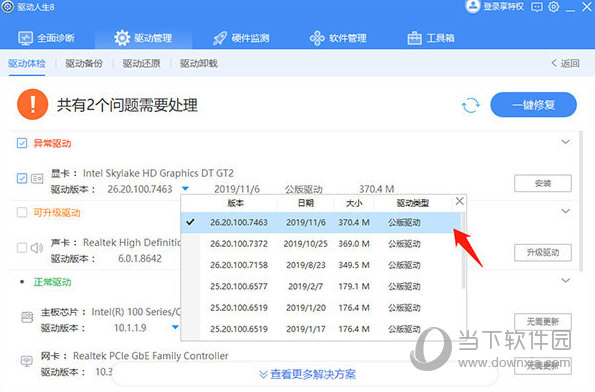Open the 软件管理 tab
The height and width of the screenshot is (392, 595).
pos(338,38)
